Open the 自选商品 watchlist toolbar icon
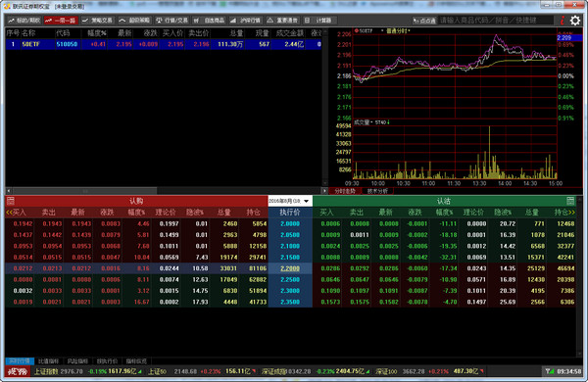The width and height of the screenshot is (588, 382). point(210,21)
